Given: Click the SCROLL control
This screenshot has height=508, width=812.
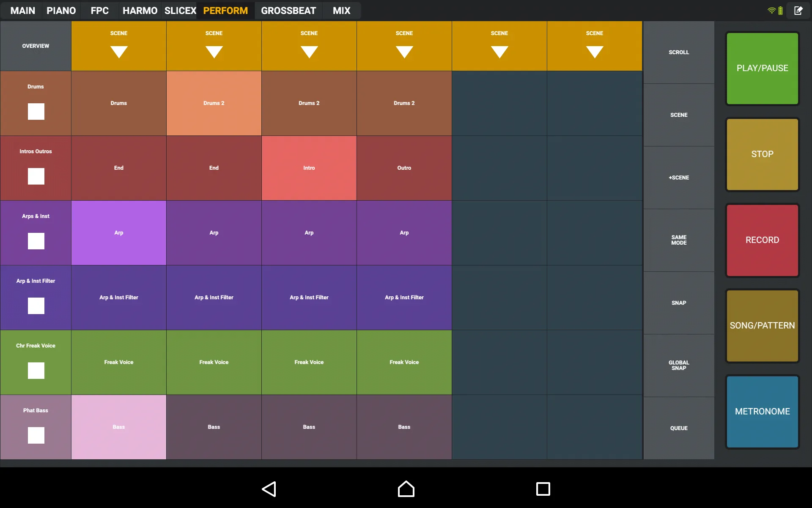Looking at the screenshot, I should (679, 52).
